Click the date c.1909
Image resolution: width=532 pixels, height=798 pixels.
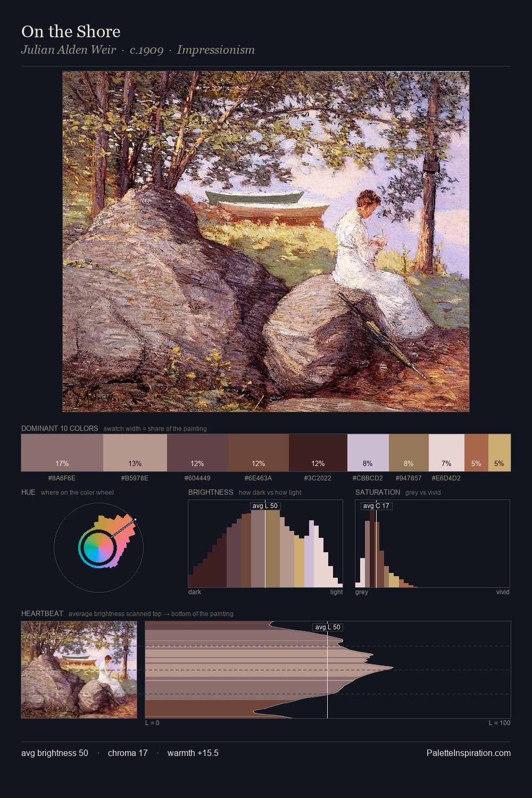(147, 50)
